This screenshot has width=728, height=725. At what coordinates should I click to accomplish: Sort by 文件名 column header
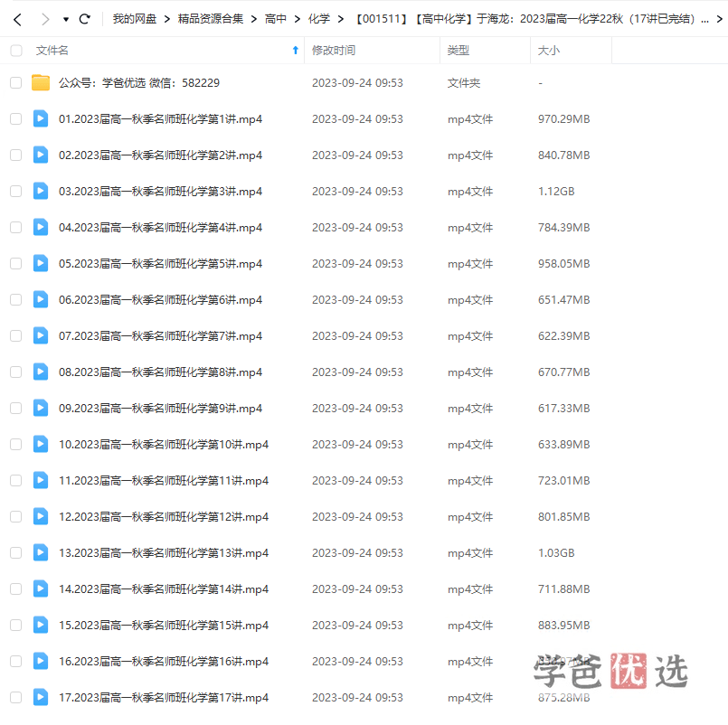click(52, 50)
